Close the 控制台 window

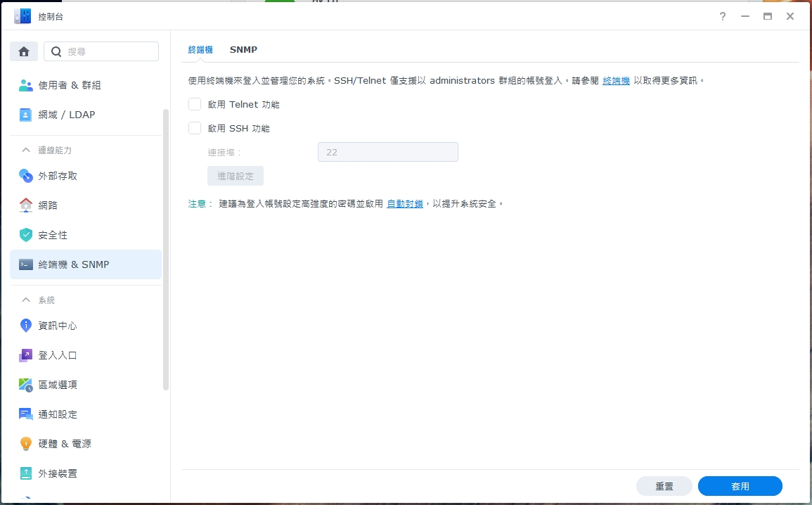pos(790,16)
